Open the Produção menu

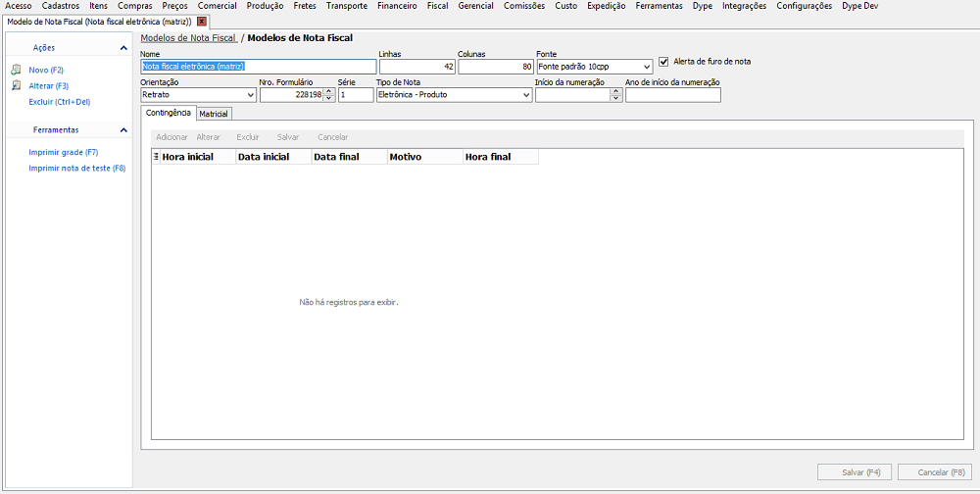[265, 6]
